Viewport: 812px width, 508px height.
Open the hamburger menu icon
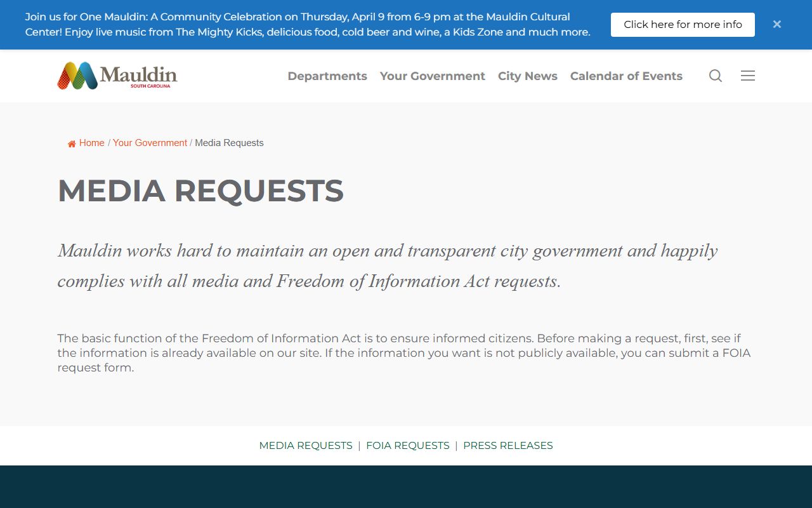coord(748,76)
